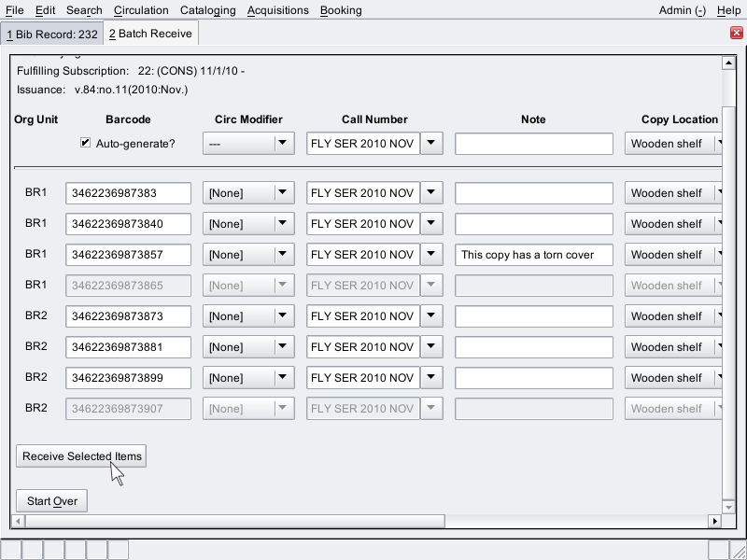Click the horizontal scrollbar right arrow

715,521
